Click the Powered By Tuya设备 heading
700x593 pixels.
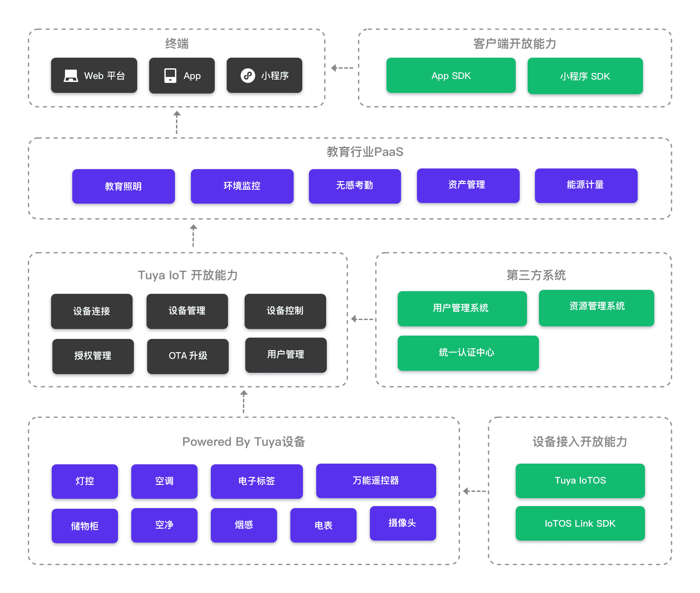pos(244,442)
